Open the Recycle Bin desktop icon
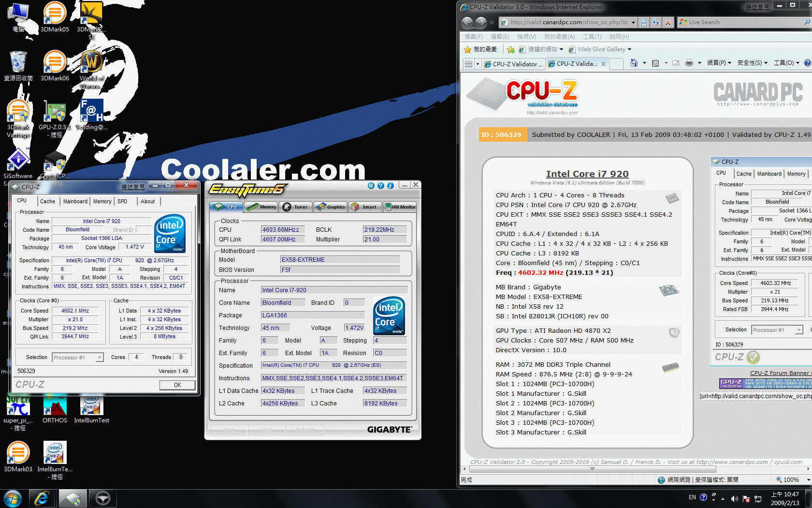Image resolution: width=812 pixels, height=508 pixels. [x=18, y=66]
